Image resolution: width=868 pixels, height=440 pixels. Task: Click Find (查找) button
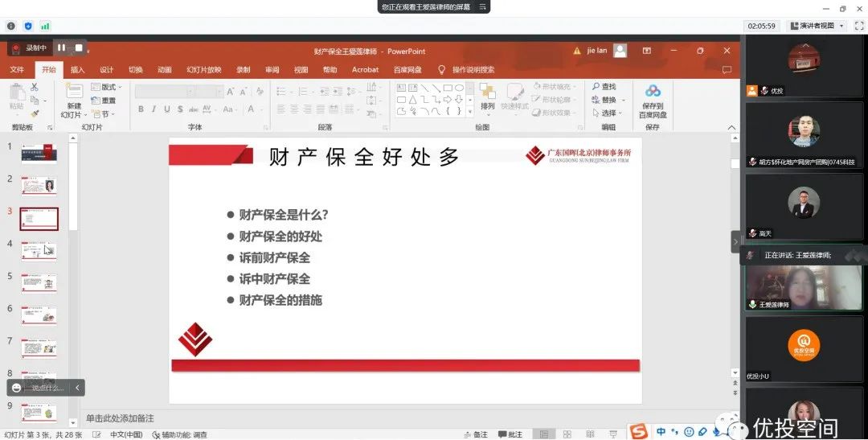604,86
